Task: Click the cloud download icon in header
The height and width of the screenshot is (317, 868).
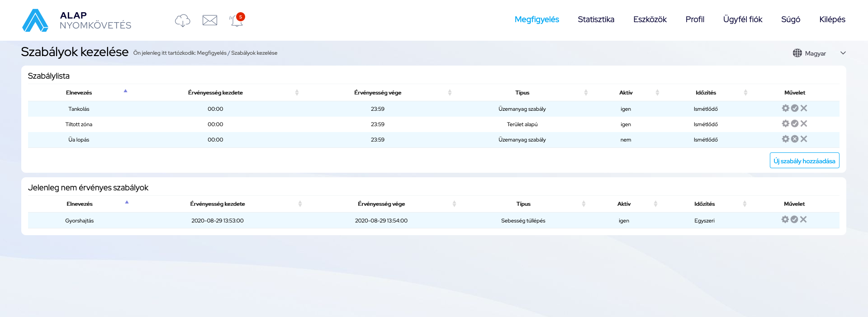Action: click(x=182, y=20)
